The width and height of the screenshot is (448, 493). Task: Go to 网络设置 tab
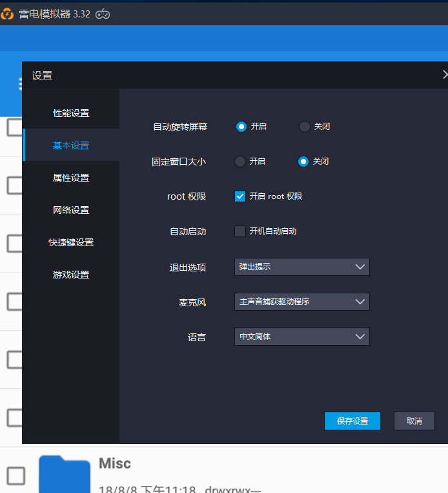(71, 210)
